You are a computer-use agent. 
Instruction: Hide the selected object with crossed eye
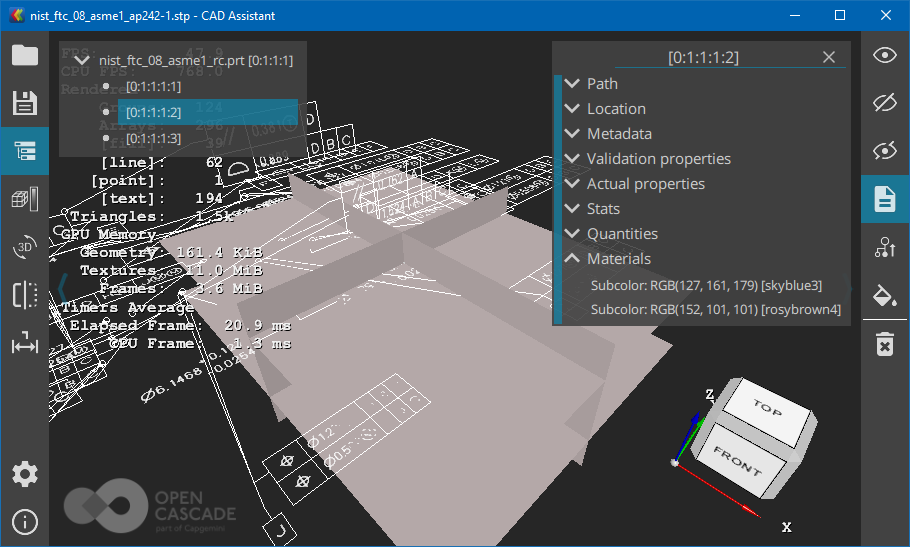[885, 103]
